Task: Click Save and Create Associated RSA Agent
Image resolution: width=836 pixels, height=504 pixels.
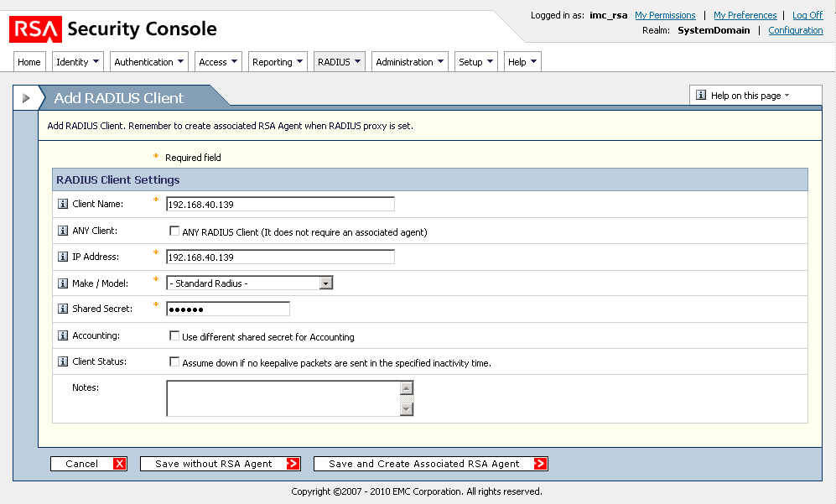Action: coord(431,464)
